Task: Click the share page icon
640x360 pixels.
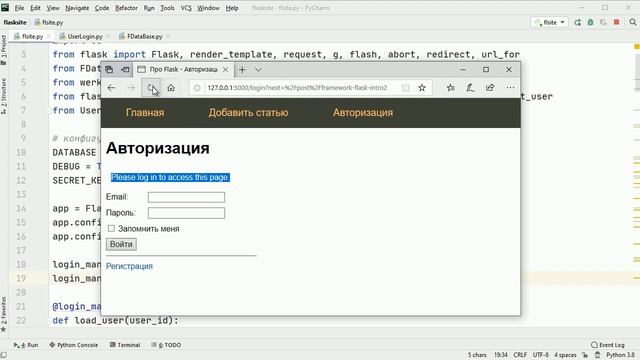Action: pos(490,88)
